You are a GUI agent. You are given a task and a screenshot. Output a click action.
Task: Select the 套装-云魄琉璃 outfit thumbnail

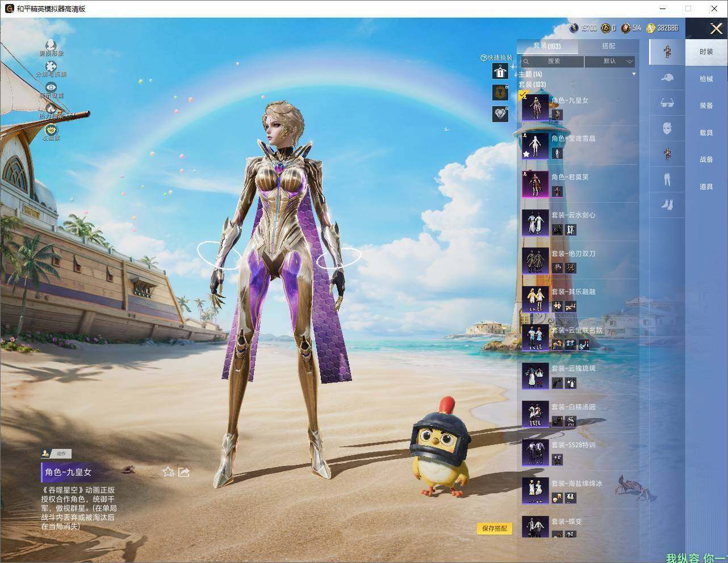click(535, 376)
